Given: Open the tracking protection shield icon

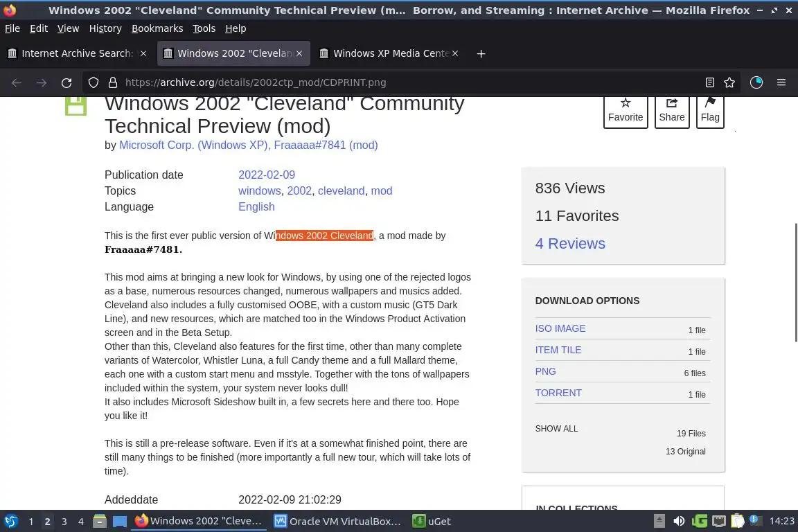Looking at the screenshot, I should click(93, 82).
